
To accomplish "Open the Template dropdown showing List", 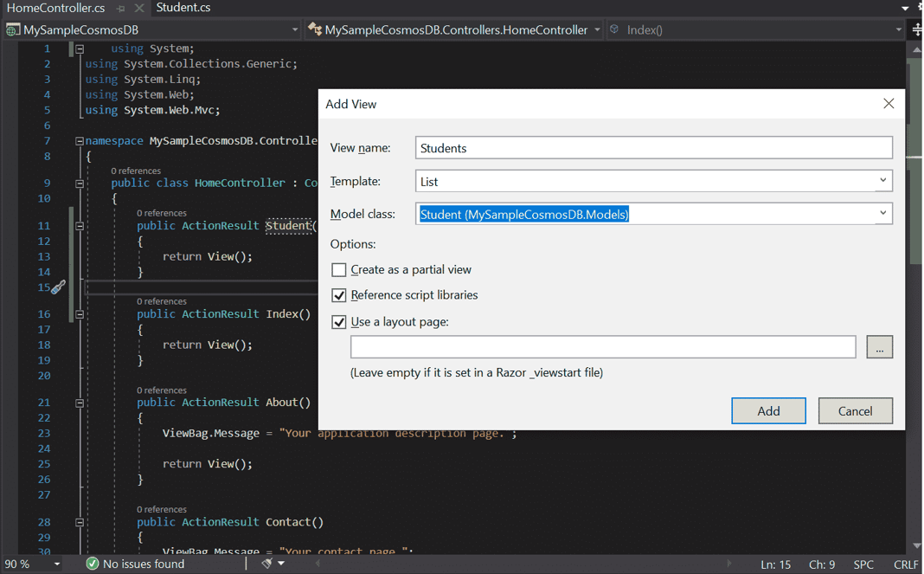I will pos(883,180).
